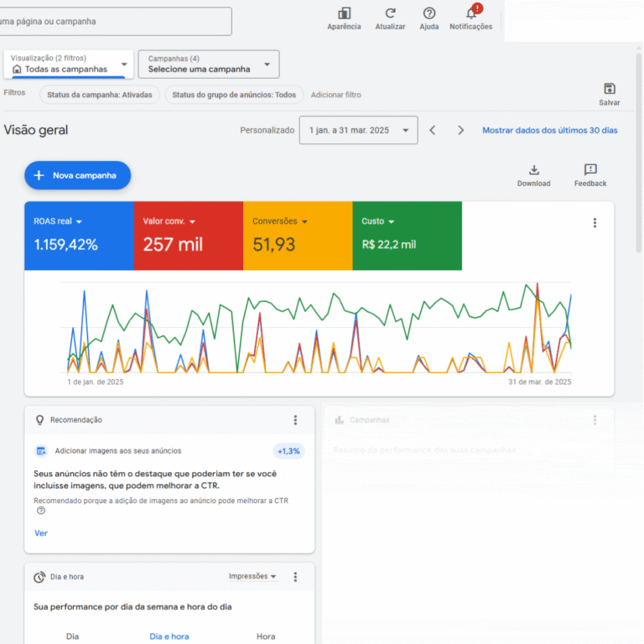Open the Aparência appearance icon

[344, 13]
